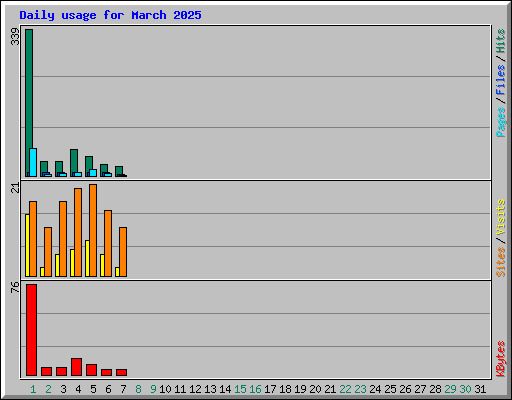
Task: Click day 26 on the x-axis
Action: tap(405, 389)
